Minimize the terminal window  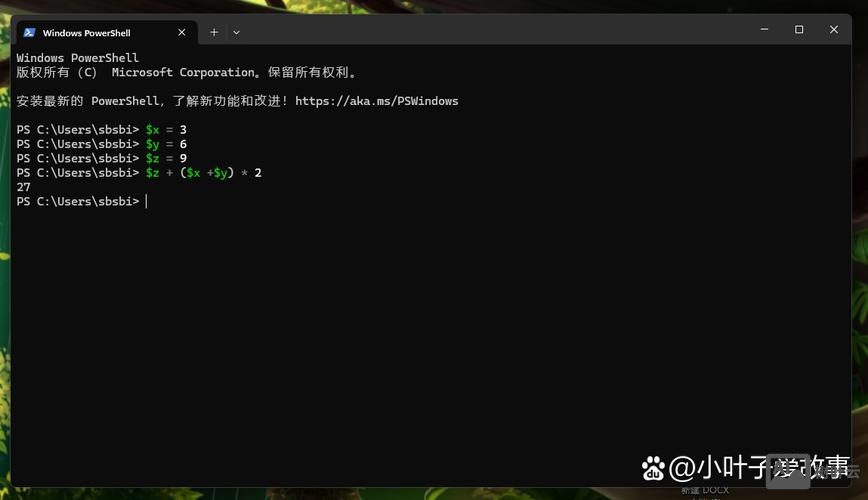[x=764, y=30]
